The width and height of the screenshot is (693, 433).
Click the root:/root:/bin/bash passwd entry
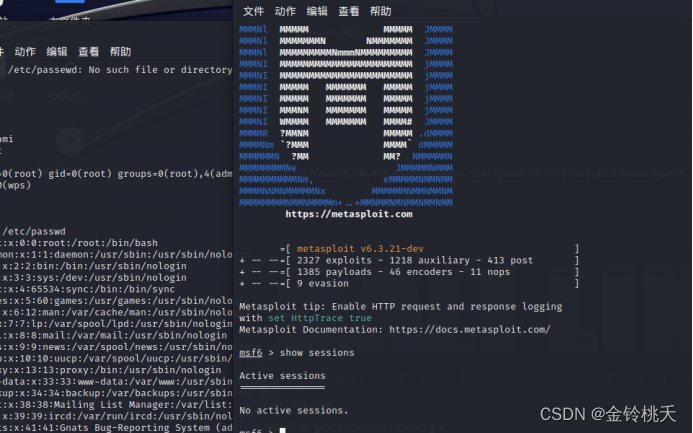(79, 243)
